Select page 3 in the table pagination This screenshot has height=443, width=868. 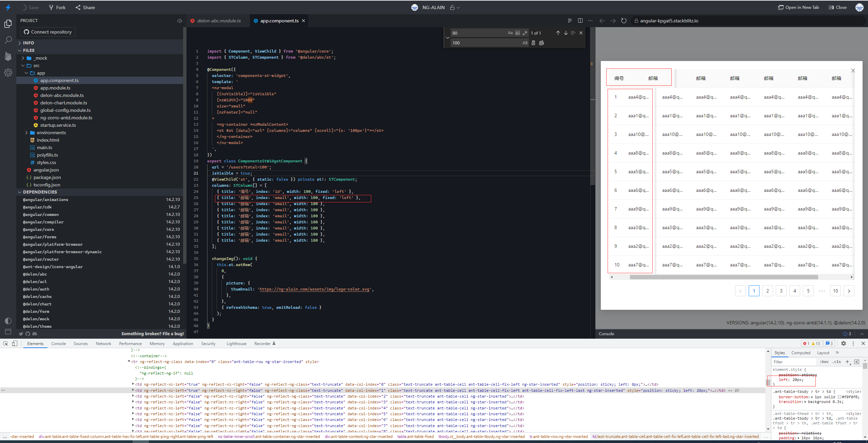pyautogui.click(x=781, y=291)
